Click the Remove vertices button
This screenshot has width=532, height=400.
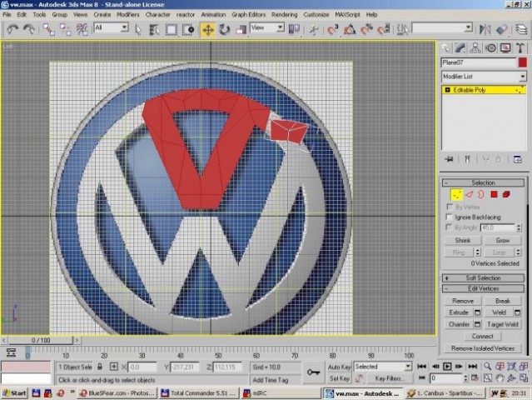click(x=463, y=301)
